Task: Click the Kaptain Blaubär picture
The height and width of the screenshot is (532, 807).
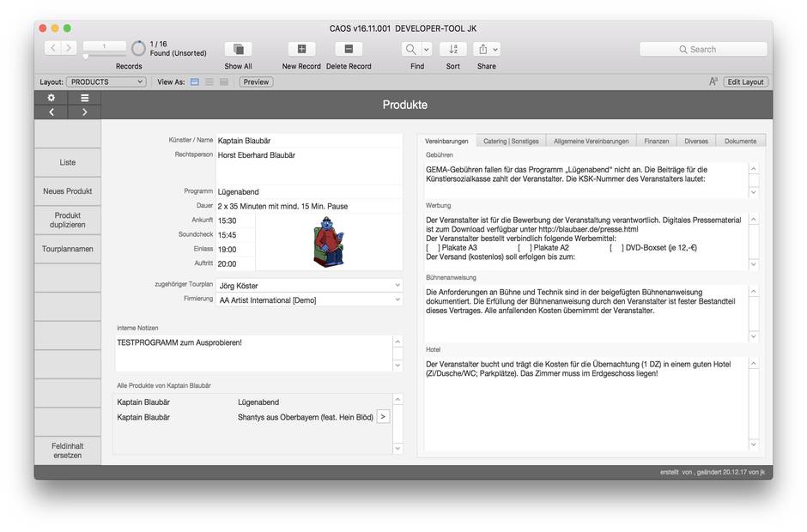Action: [x=328, y=242]
